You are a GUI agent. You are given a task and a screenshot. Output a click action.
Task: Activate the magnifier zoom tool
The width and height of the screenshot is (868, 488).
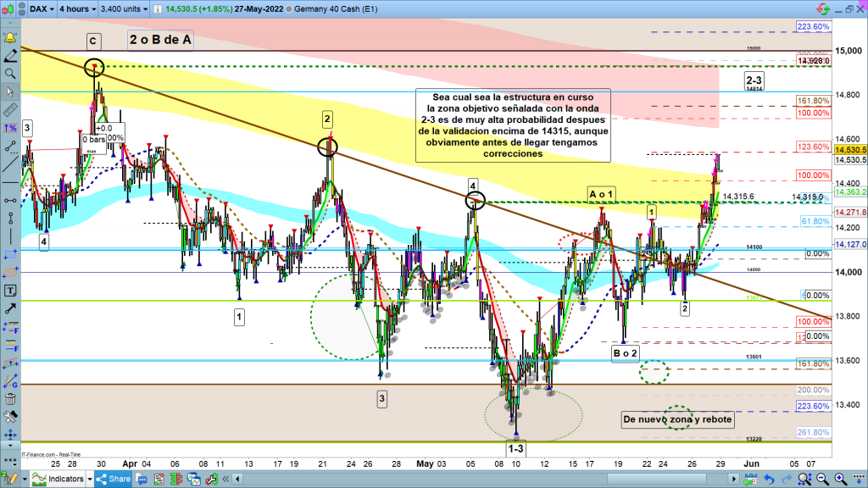tap(10, 74)
